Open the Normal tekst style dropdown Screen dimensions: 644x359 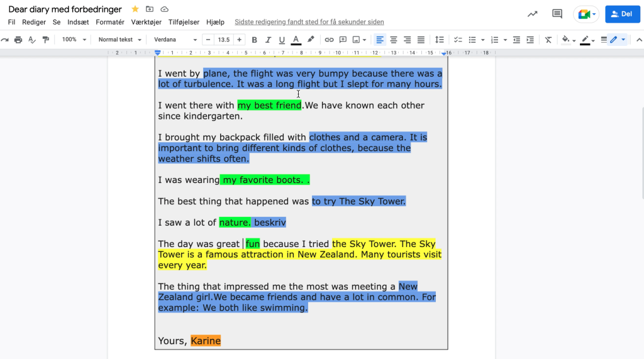click(119, 40)
